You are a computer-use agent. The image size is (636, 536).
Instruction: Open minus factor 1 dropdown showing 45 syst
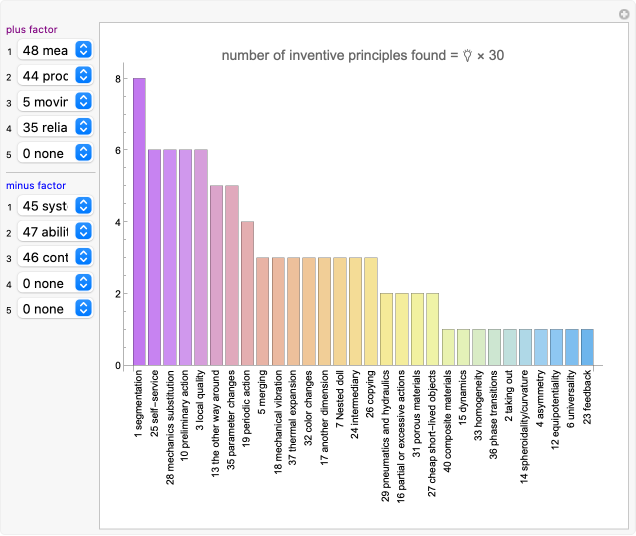pos(55,206)
